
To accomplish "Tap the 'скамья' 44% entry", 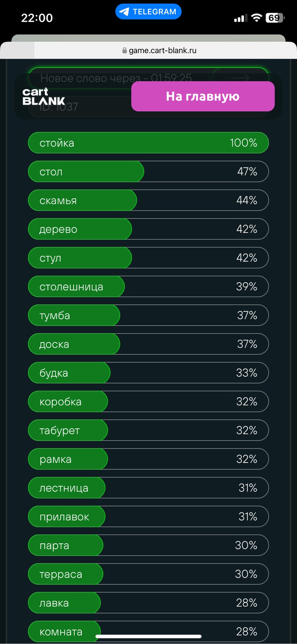I will click(x=148, y=200).
